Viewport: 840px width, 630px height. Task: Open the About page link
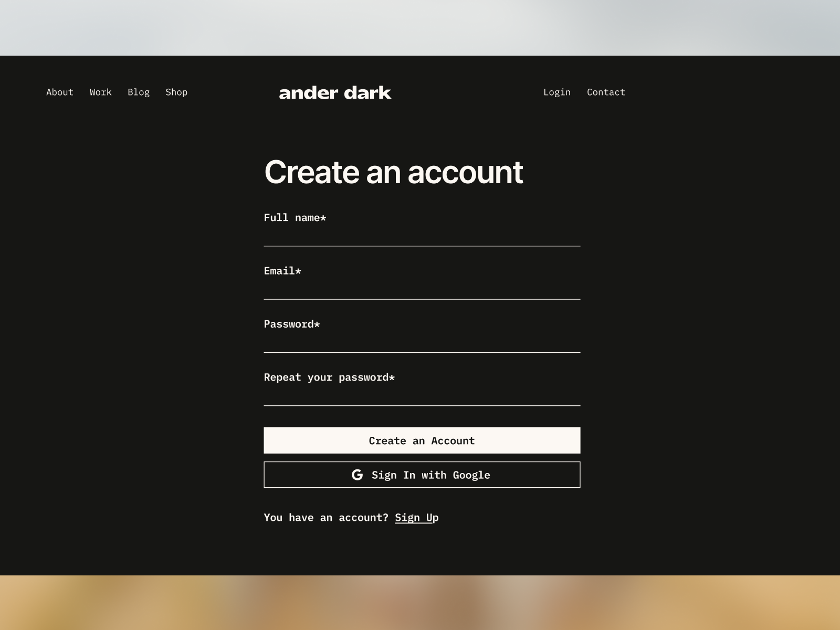[x=60, y=92]
